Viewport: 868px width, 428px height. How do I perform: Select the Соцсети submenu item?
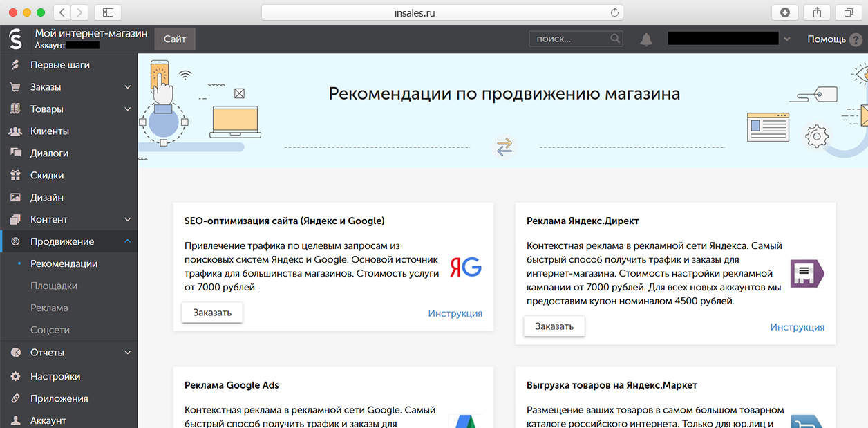[50, 331]
